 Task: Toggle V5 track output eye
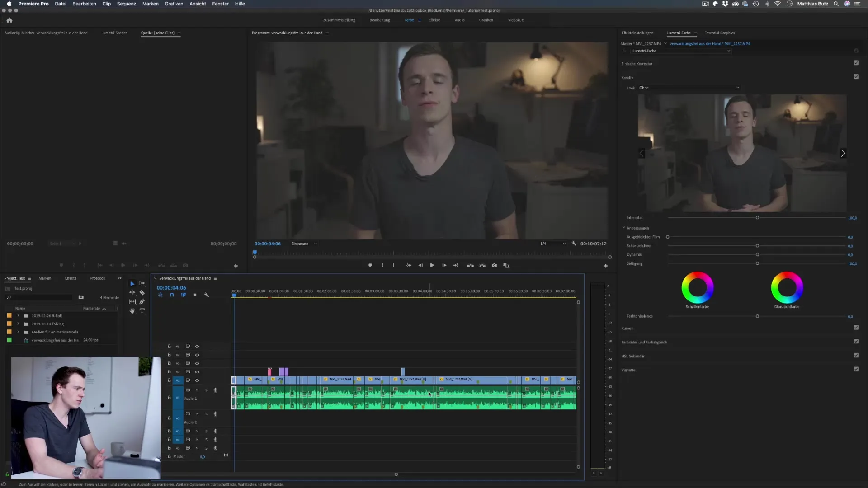tap(197, 347)
